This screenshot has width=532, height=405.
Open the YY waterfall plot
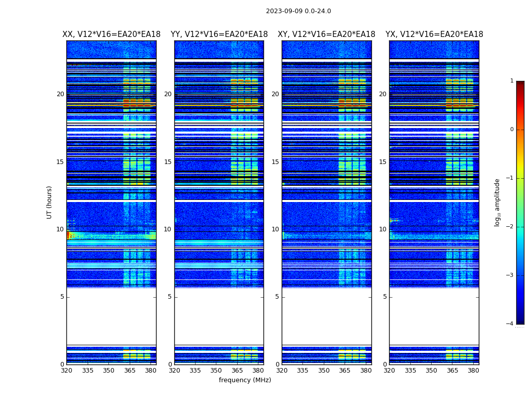point(219,202)
